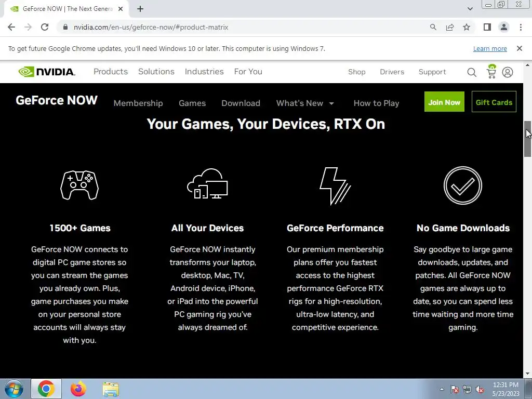Open the How to Play link
The height and width of the screenshot is (399, 532).
[x=376, y=103]
